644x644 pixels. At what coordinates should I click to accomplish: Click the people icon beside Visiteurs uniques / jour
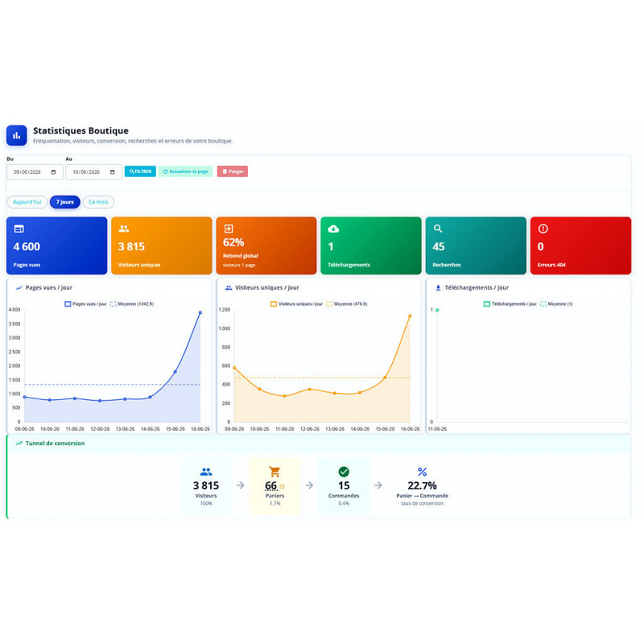click(x=229, y=288)
